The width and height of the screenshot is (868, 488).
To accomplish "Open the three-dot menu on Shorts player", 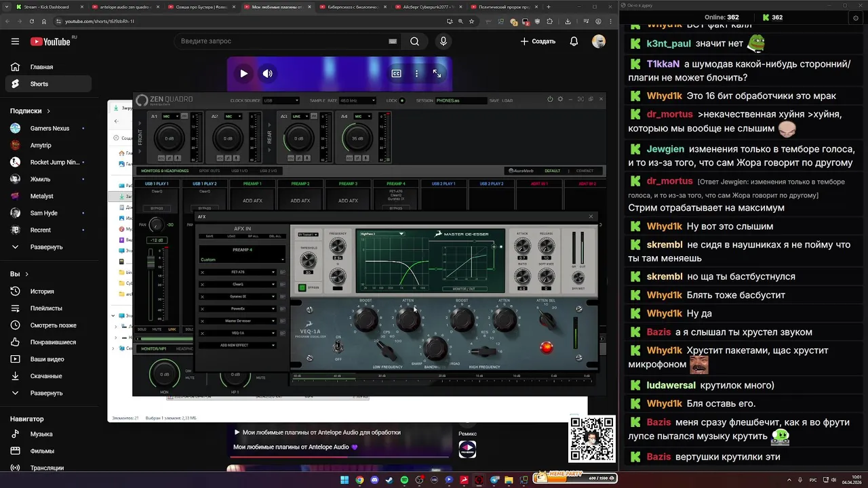I will click(x=416, y=73).
